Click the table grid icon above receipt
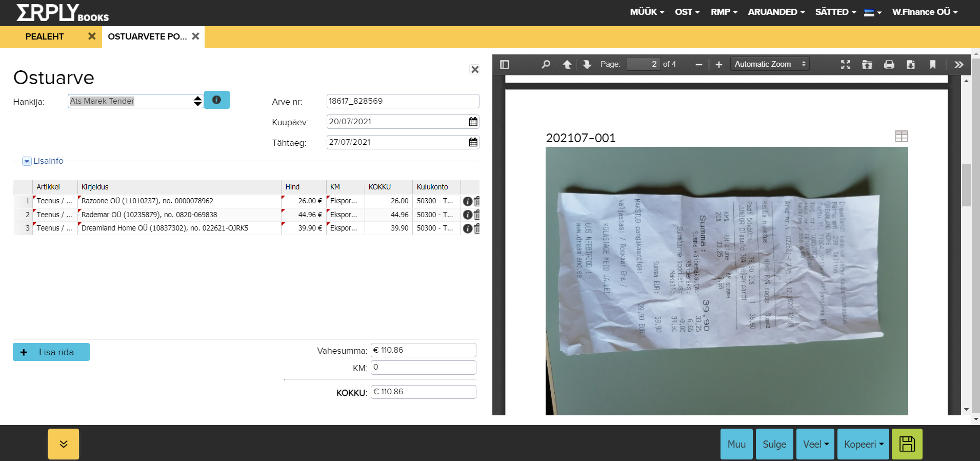 coord(902,136)
